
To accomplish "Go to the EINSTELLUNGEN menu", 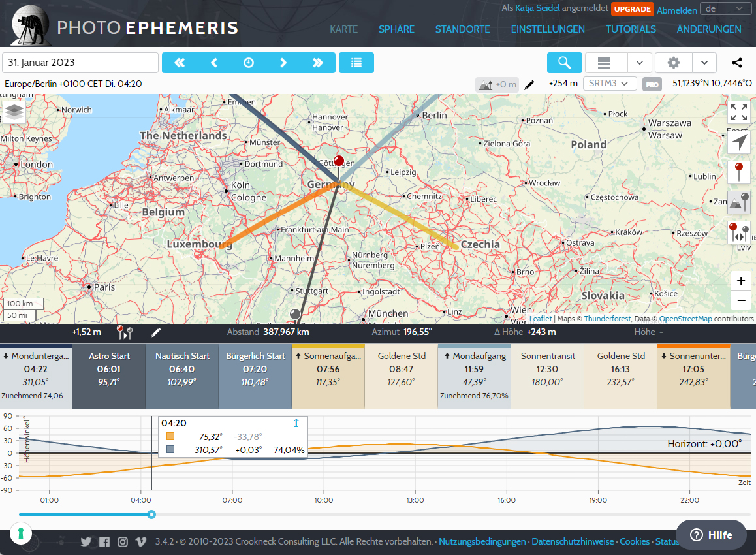I will 548,29.
